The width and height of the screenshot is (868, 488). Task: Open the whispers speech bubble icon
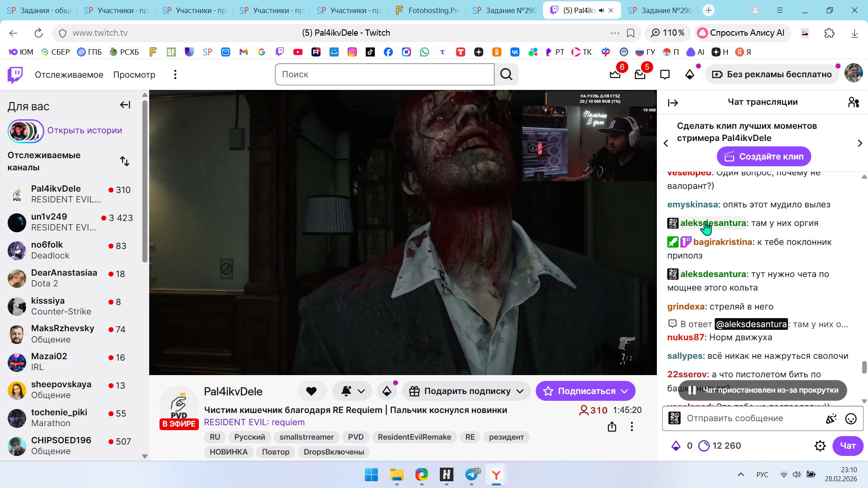pos(665,75)
